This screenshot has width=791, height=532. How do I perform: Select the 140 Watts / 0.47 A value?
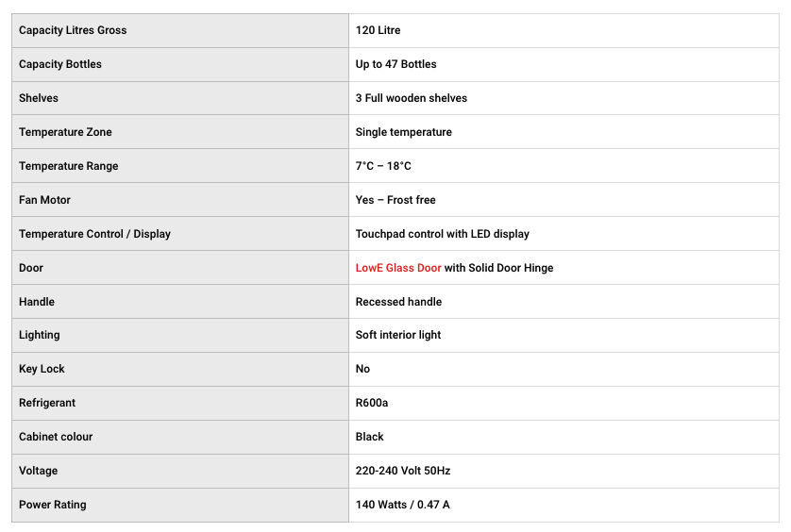[x=402, y=505]
